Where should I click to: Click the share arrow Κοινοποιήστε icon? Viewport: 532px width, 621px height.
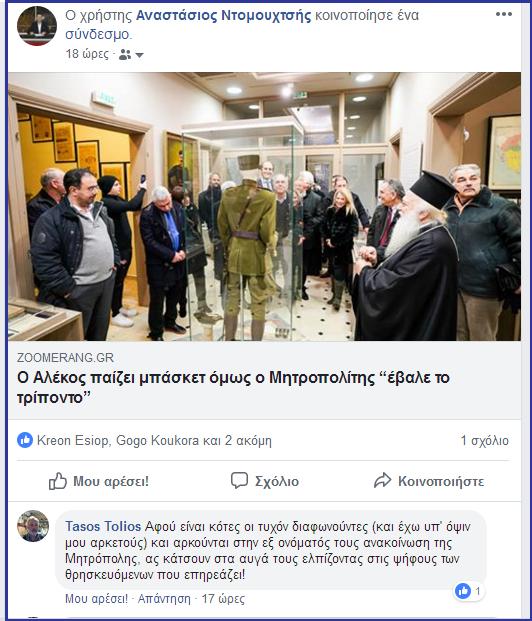coord(383,480)
